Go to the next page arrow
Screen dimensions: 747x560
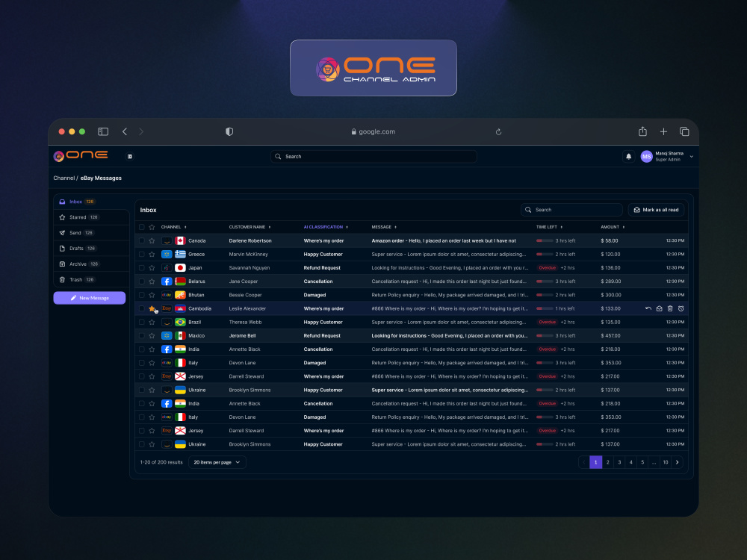tap(677, 462)
